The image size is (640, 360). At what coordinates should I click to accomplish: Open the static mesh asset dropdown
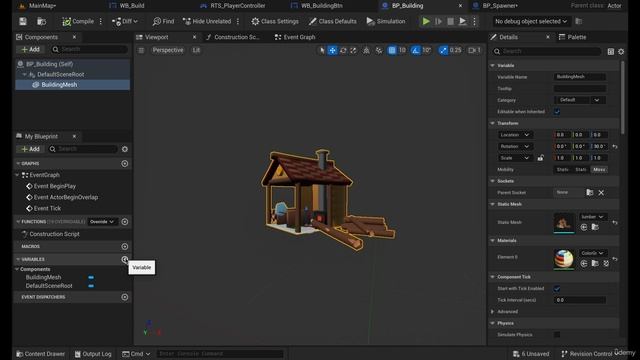pyautogui.click(x=593, y=217)
